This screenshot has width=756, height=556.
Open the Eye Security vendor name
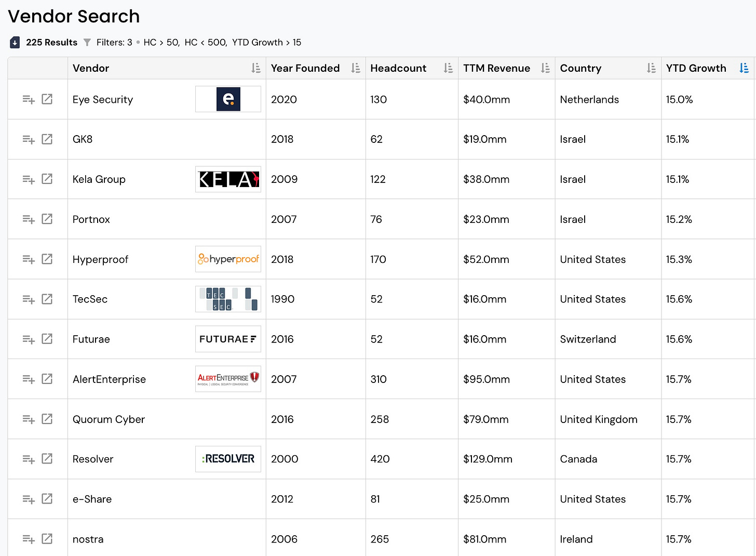(x=103, y=99)
